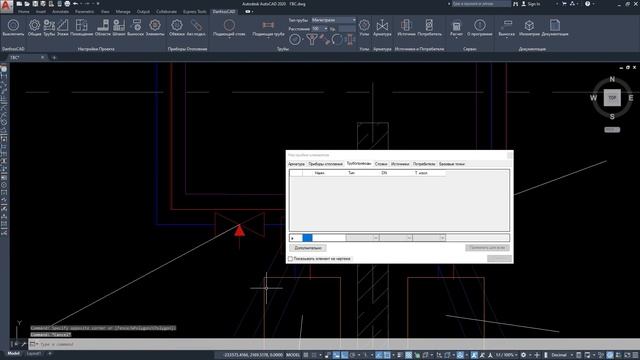Screen dimensions: 640x360
Task: Expand the Тип column dropdown in new row
Action: [x=376, y=238]
